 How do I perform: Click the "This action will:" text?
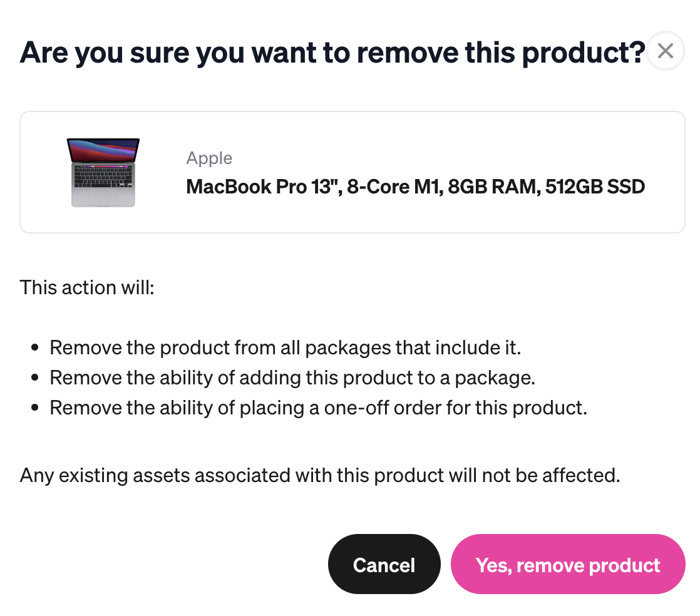coord(87,287)
